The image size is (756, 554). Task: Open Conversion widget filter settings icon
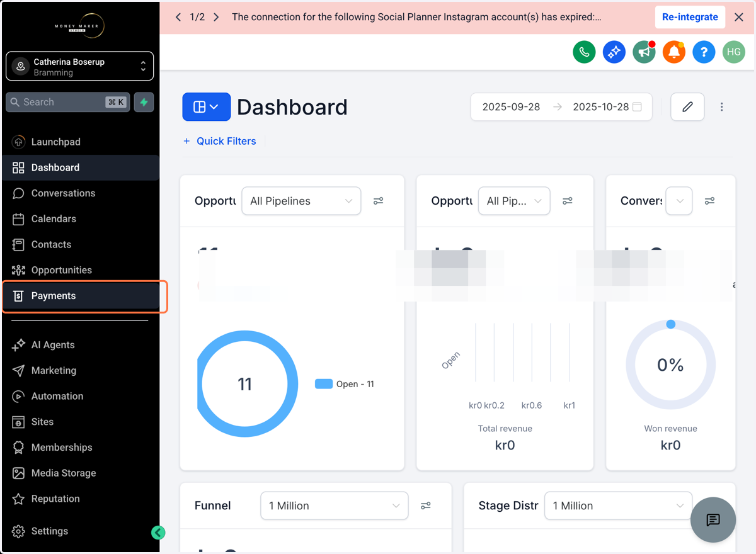pos(709,201)
